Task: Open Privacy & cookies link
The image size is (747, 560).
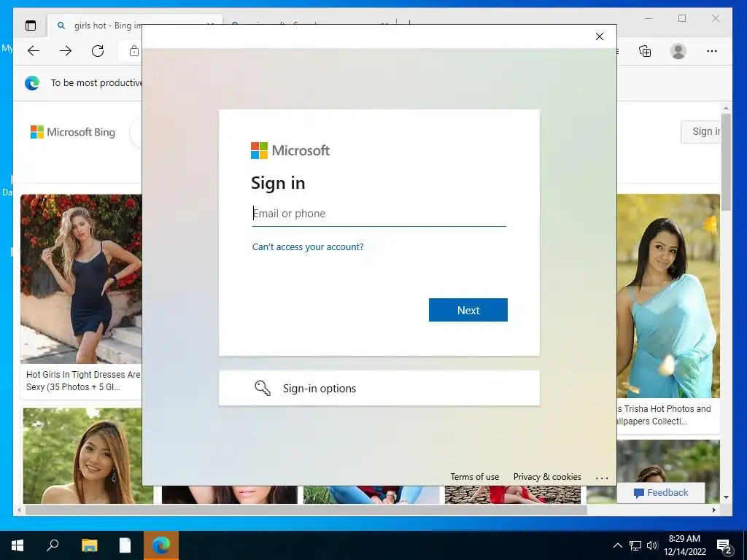Action: coord(547,477)
